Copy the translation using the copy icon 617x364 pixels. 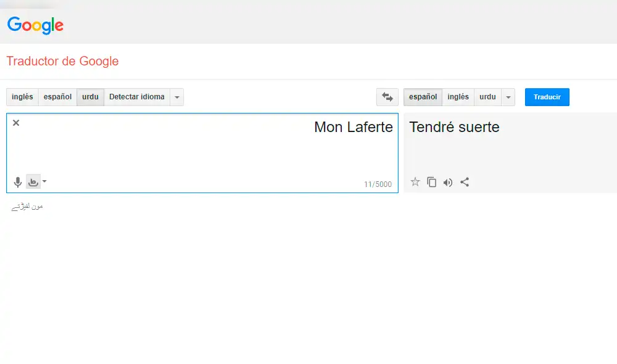[x=431, y=181]
